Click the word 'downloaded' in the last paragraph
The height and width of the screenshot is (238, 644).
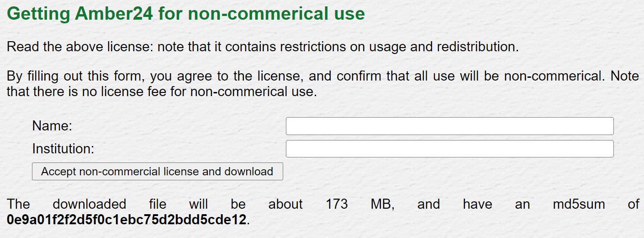click(89, 204)
